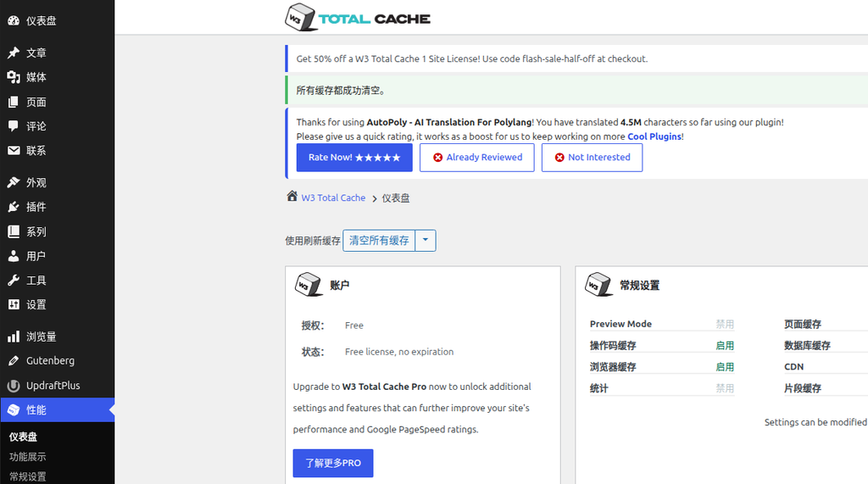Click the 浏览量 bar chart icon
The image size is (868, 484).
pos(14,337)
